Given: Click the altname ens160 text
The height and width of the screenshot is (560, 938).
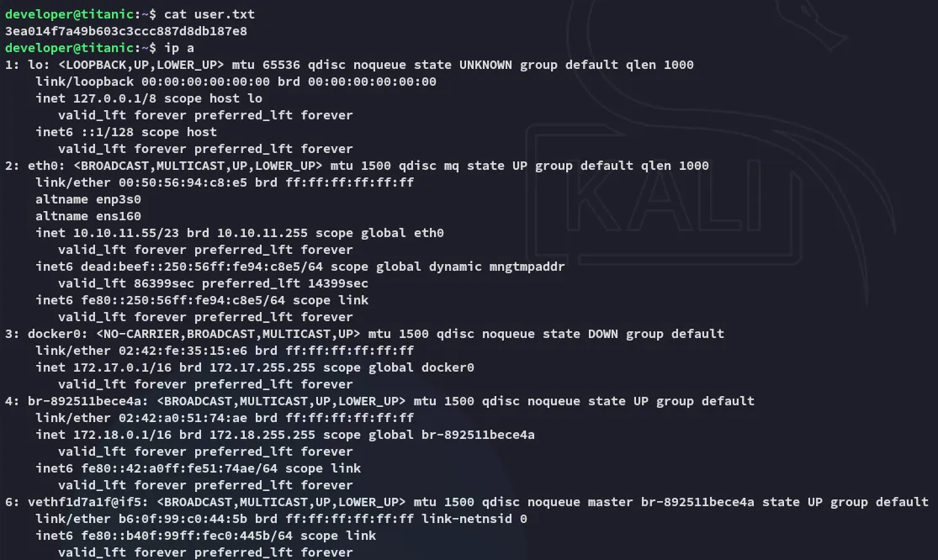Looking at the screenshot, I should 88,215.
